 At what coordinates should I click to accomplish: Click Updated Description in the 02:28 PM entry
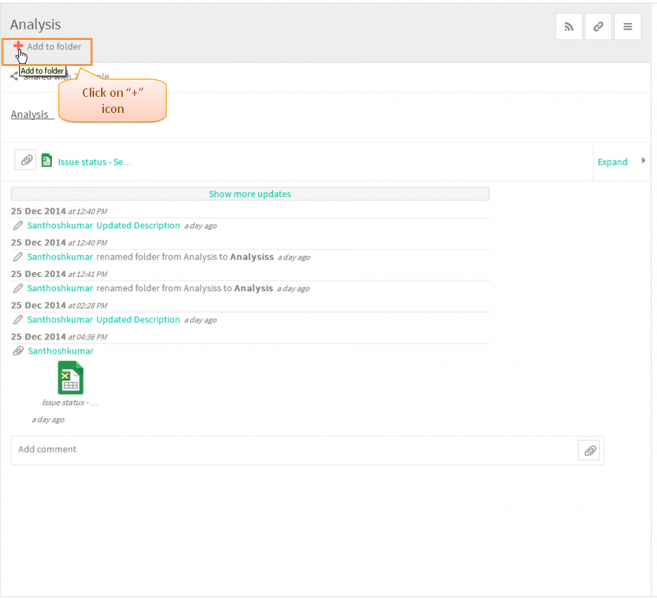(x=138, y=320)
